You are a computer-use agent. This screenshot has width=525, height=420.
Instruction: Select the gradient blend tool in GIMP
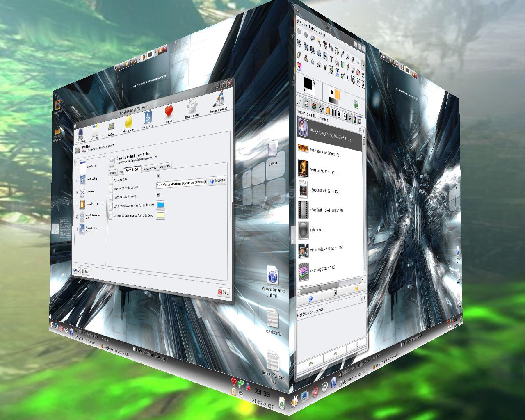(342, 65)
